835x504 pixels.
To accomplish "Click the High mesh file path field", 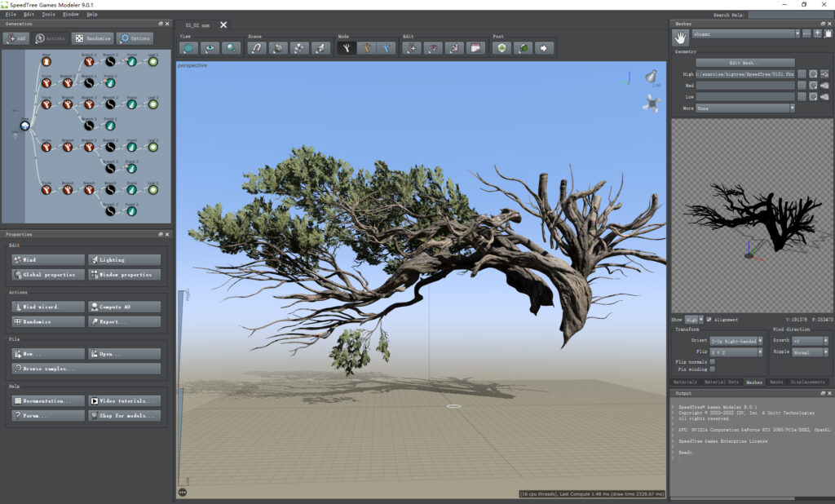I will pos(745,73).
